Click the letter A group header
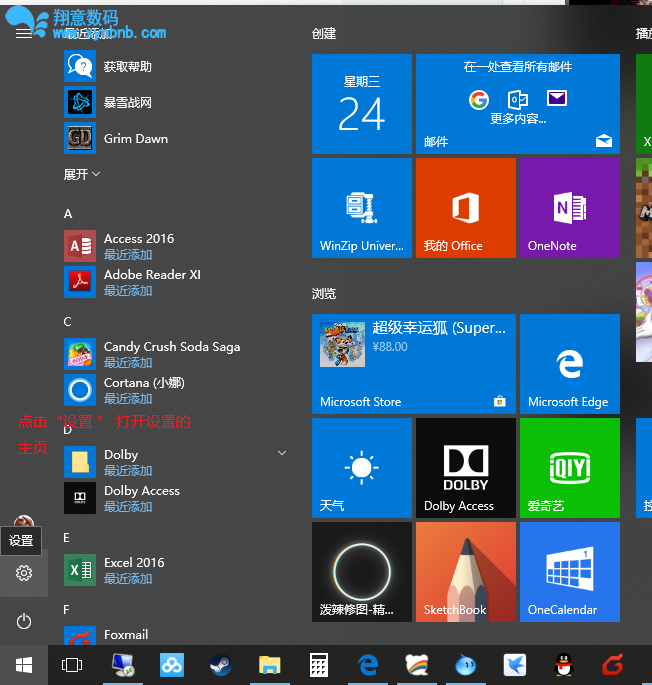 pos(68,214)
